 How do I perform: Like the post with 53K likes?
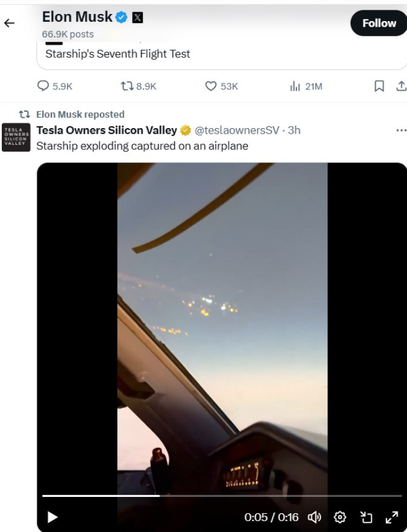[x=211, y=86]
